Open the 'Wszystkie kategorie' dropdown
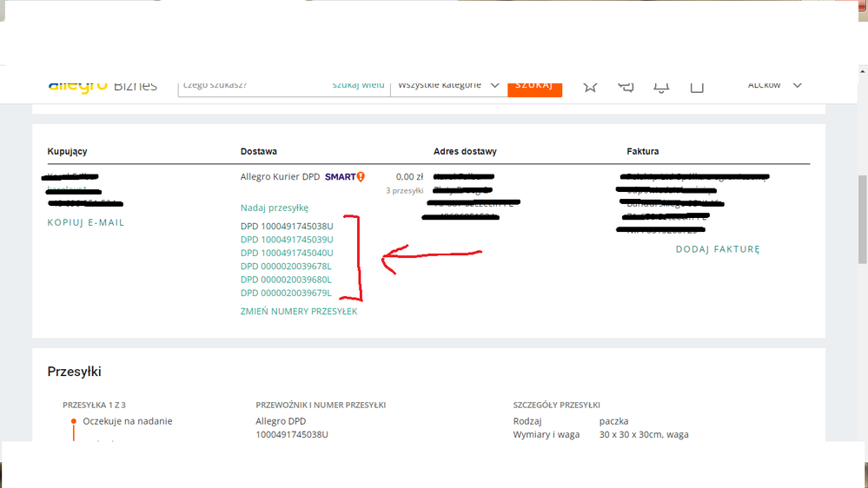 point(448,85)
